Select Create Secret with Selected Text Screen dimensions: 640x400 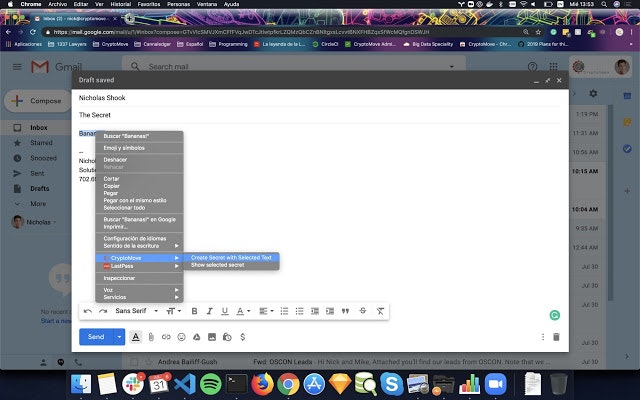click(x=231, y=258)
